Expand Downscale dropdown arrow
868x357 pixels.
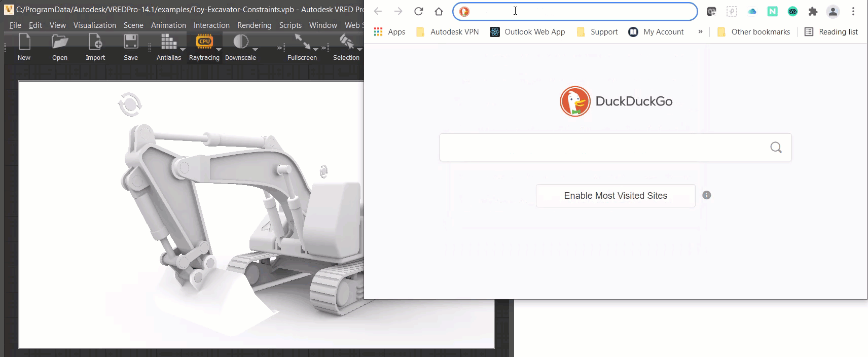tap(255, 50)
